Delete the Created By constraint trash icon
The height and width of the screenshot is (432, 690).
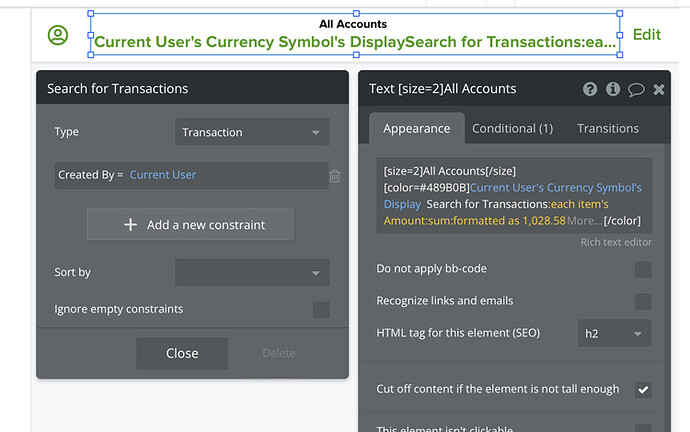(x=335, y=176)
